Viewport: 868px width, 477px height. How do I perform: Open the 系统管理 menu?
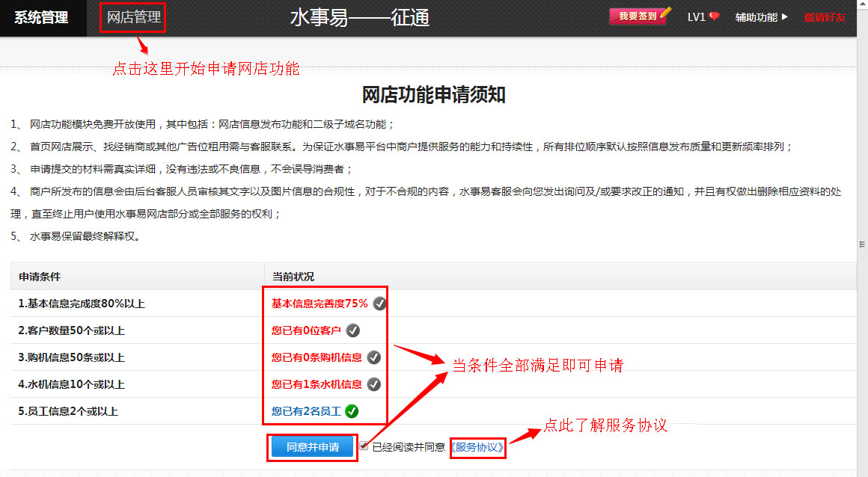(x=41, y=18)
